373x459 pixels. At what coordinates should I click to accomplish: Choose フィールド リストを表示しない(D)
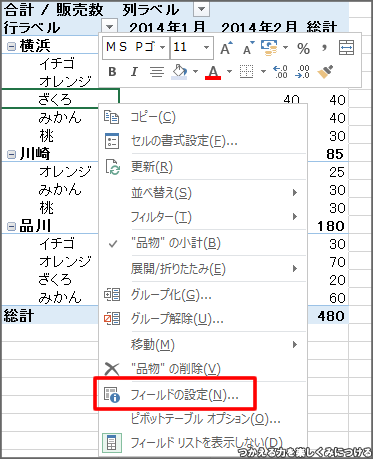click(x=203, y=443)
